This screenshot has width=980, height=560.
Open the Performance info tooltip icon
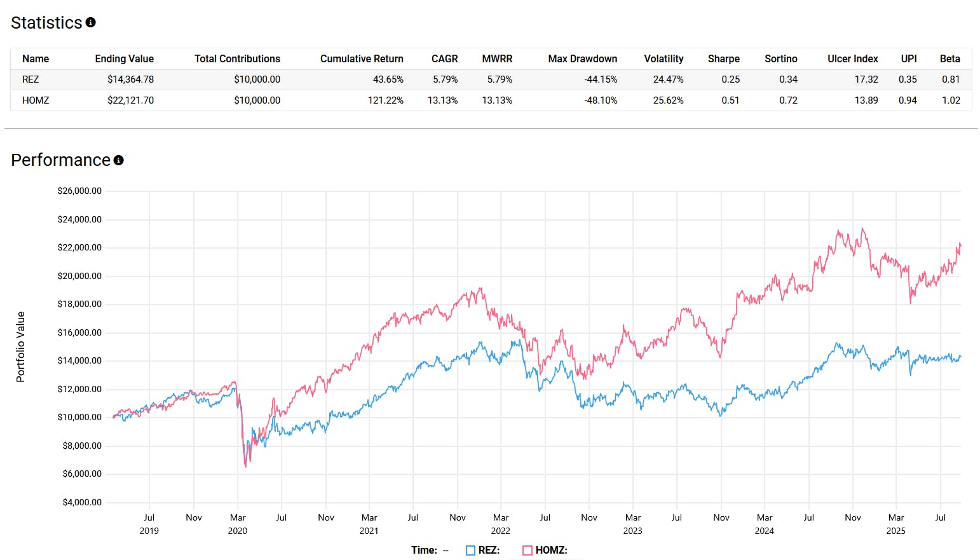click(119, 160)
